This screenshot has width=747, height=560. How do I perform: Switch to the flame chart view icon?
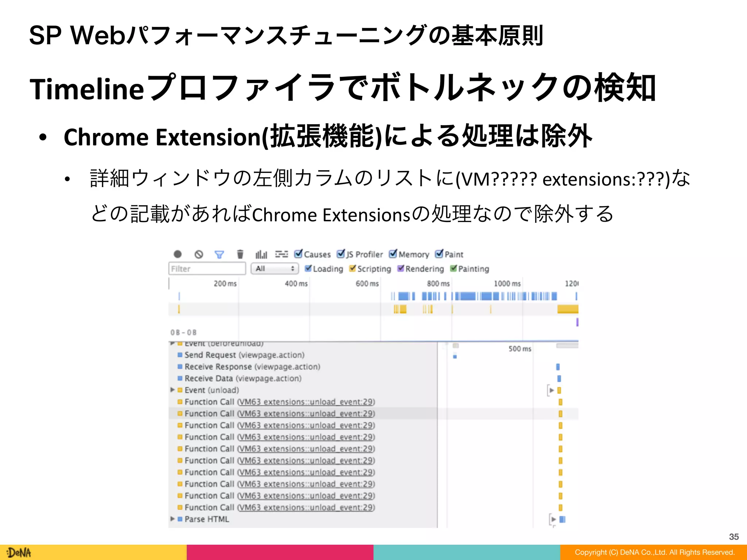(281, 254)
